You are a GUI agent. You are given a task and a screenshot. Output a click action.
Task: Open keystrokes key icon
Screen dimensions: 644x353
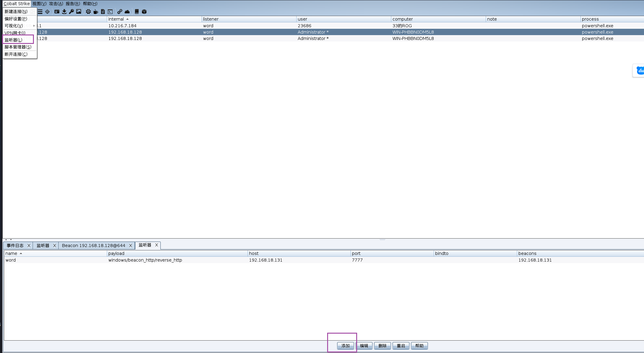71,12
